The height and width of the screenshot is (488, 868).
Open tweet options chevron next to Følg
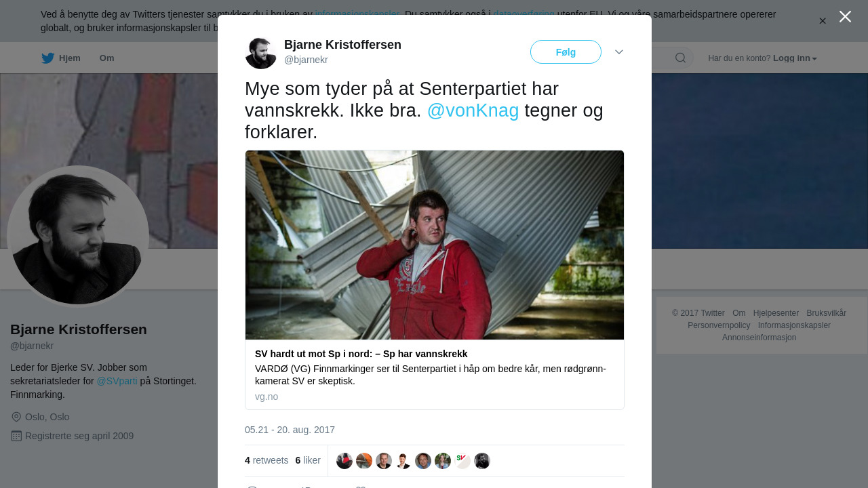click(619, 52)
